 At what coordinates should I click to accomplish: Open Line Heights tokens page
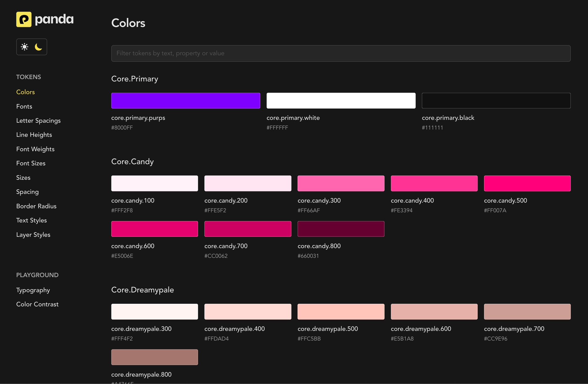click(34, 135)
